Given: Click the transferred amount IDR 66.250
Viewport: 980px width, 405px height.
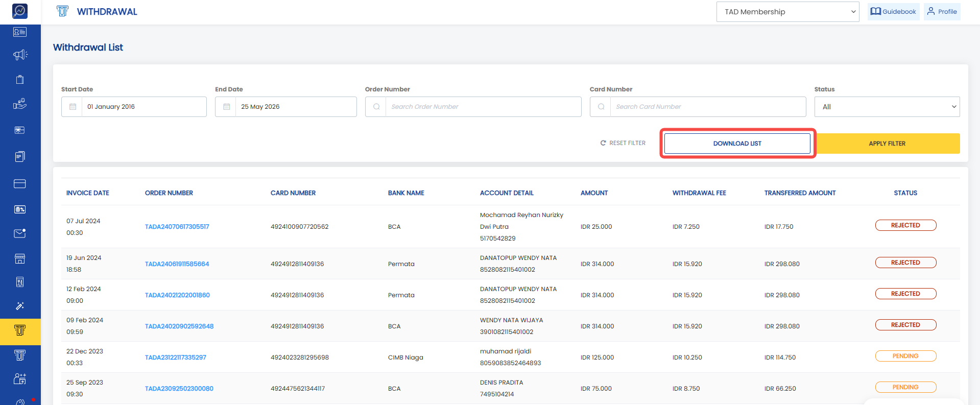Looking at the screenshot, I should [780, 389].
